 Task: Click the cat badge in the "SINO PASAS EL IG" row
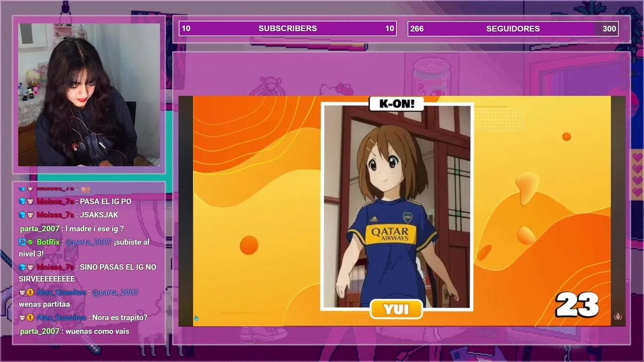(x=30, y=267)
